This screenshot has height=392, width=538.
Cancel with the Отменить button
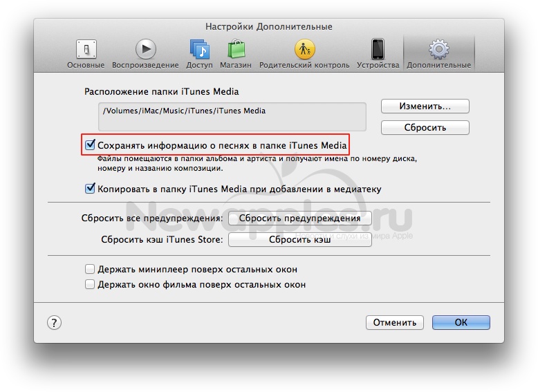point(394,322)
